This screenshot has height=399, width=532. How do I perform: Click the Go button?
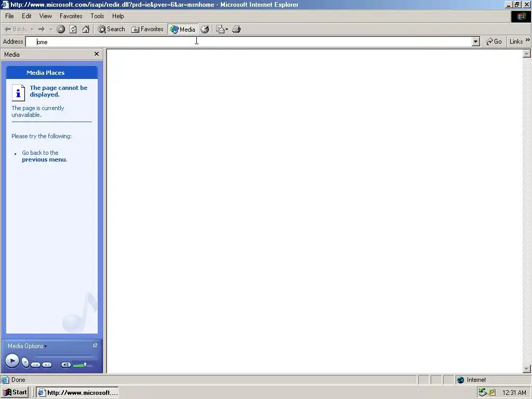click(494, 42)
